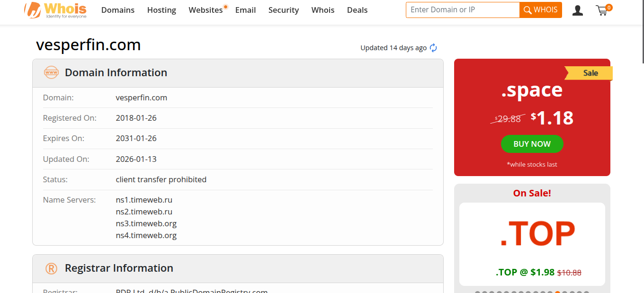Click the .TOP @ $1.98 offer link
Screen dimensions: 644x293
[525, 272]
